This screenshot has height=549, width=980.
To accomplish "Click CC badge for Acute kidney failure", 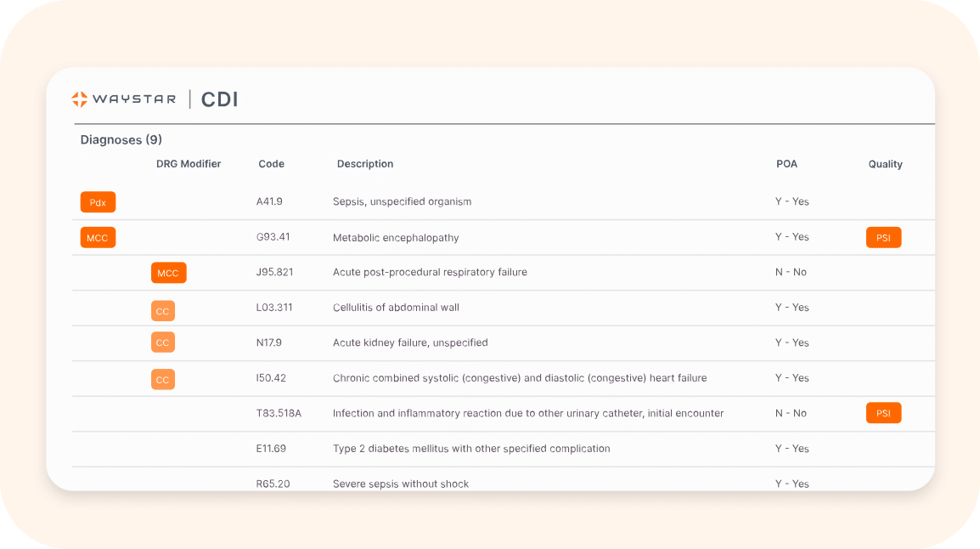I will [x=162, y=342].
